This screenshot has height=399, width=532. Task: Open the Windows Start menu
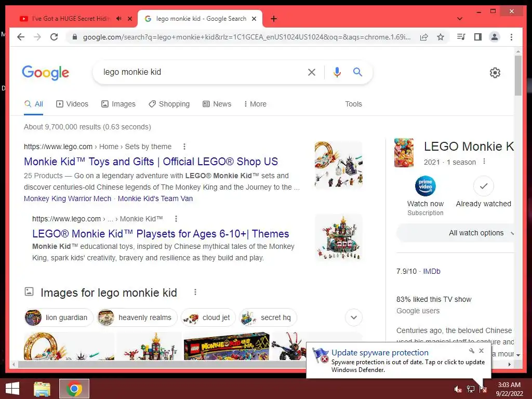tap(12, 389)
